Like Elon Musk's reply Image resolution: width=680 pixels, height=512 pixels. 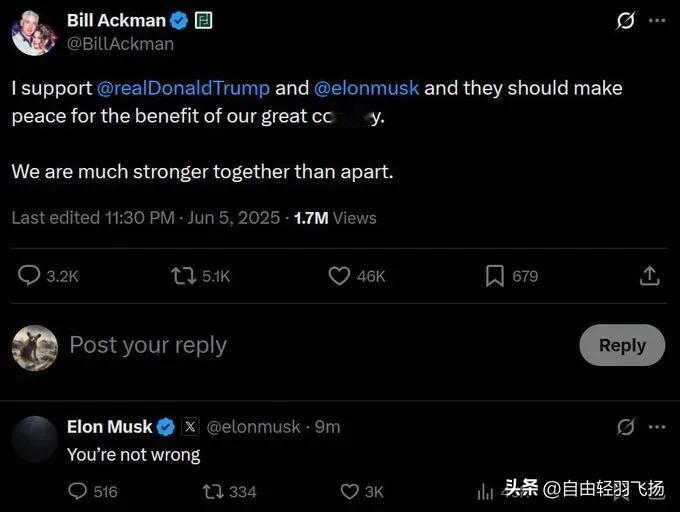[x=350, y=491]
